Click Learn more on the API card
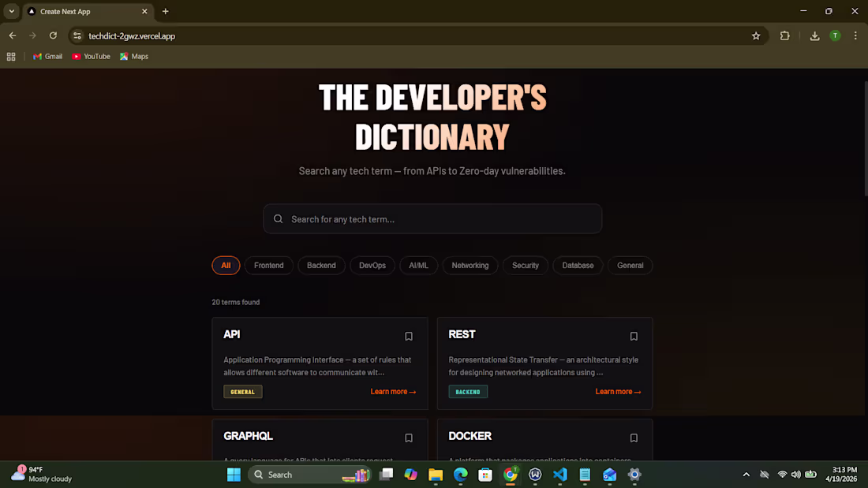 (x=393, y=391)
